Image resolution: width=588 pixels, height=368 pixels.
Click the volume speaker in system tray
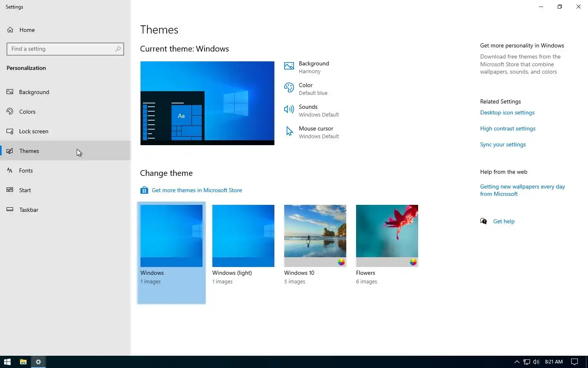(x=536, y=362)
